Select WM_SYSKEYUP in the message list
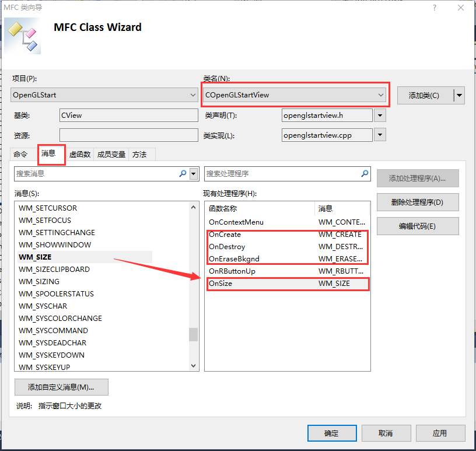Screen dimensions: 476x451 pos(44,367)
